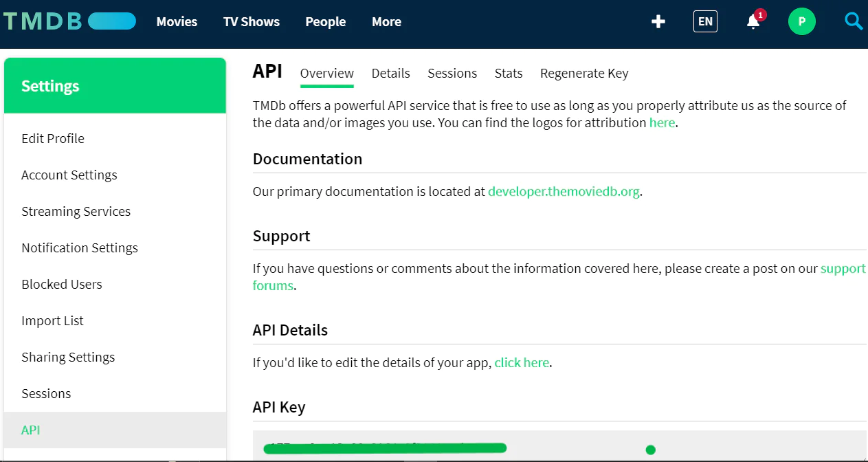The height and width of the screenshot is (462, 868).
Task: Open the More menu
Action: click(386, 21)
